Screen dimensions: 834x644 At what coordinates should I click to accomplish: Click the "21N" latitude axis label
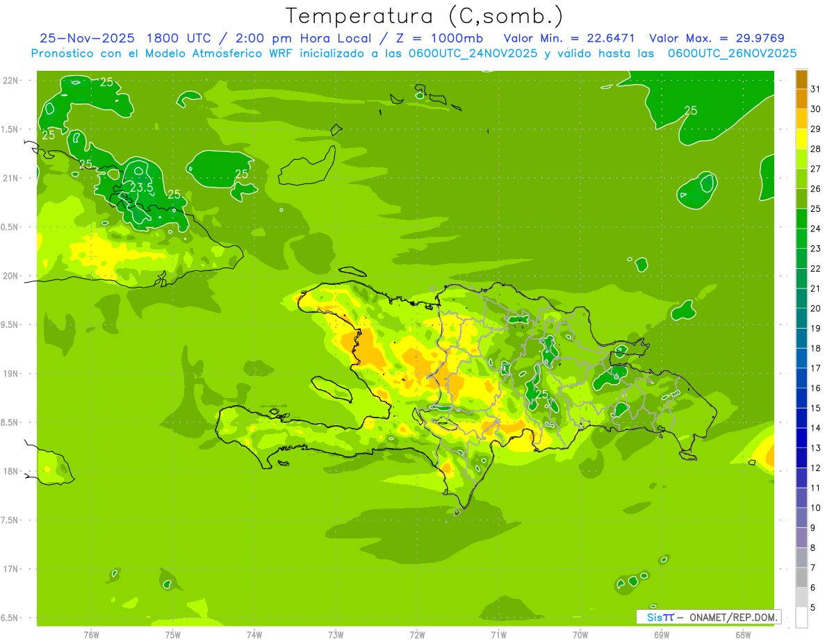10,179
